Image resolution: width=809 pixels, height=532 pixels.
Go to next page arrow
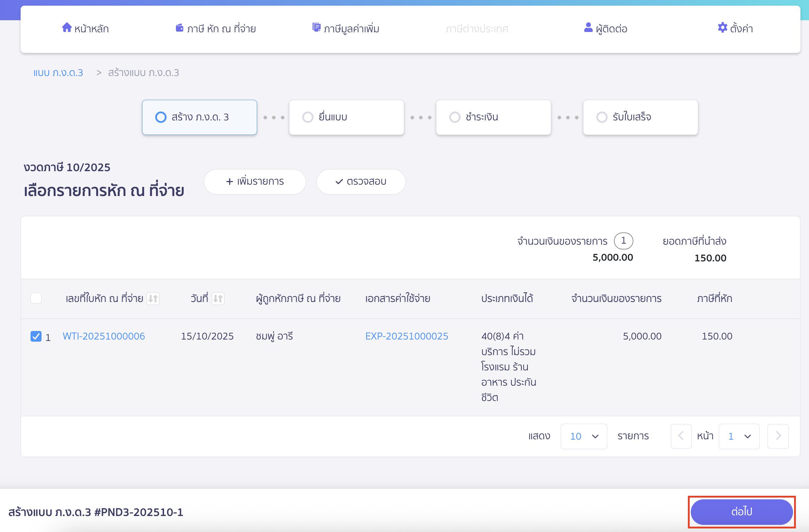(x=778, y=436)
